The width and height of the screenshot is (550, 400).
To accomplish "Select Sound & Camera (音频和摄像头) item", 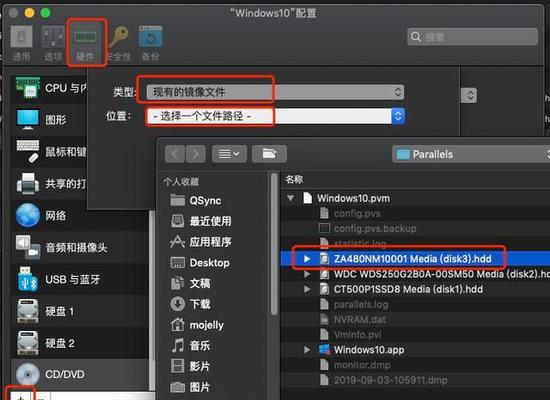I will pos(80,247).
